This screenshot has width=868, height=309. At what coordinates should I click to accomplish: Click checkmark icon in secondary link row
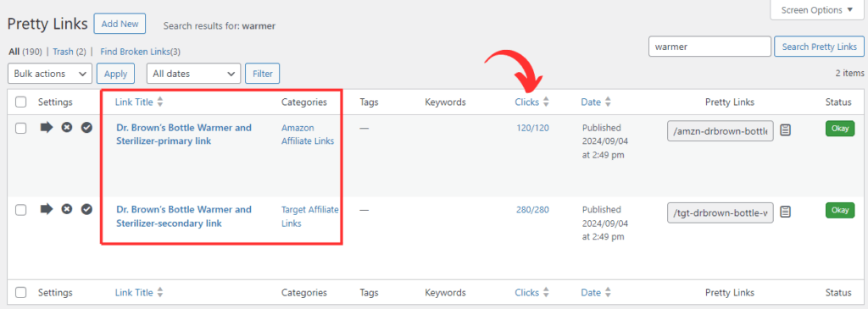pyautogui.click(x=87, y=209)
